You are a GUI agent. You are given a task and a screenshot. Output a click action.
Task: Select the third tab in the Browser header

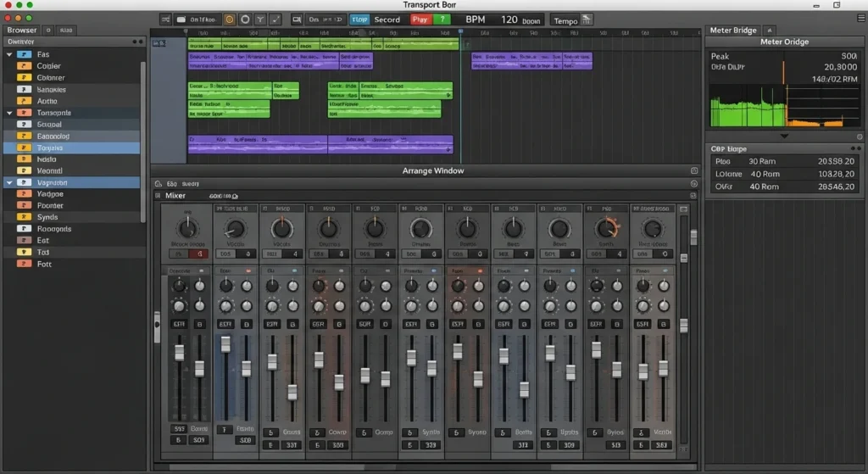pos(66,31)
